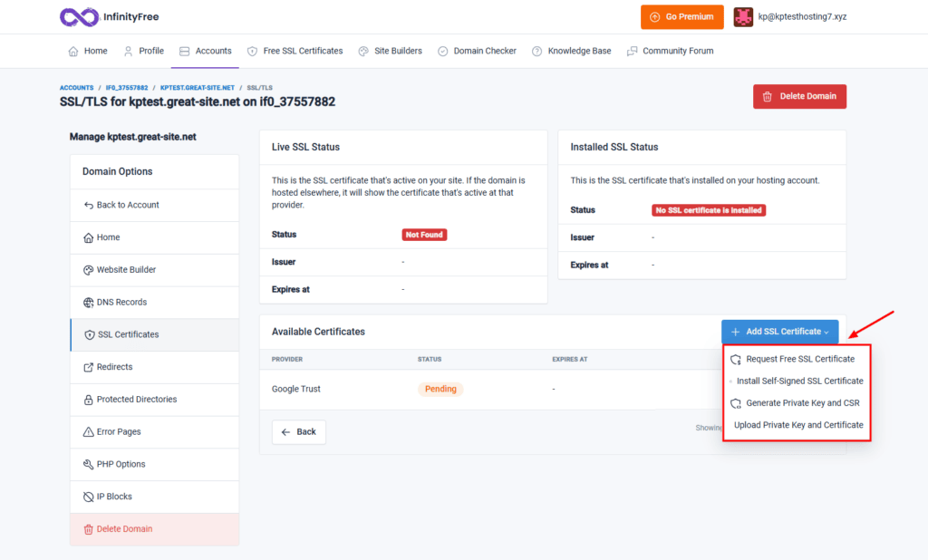This screenshot has width=928, height=560.
Task: Choose Generate Private Key and CSR option
Action: [x=803, y=402]
